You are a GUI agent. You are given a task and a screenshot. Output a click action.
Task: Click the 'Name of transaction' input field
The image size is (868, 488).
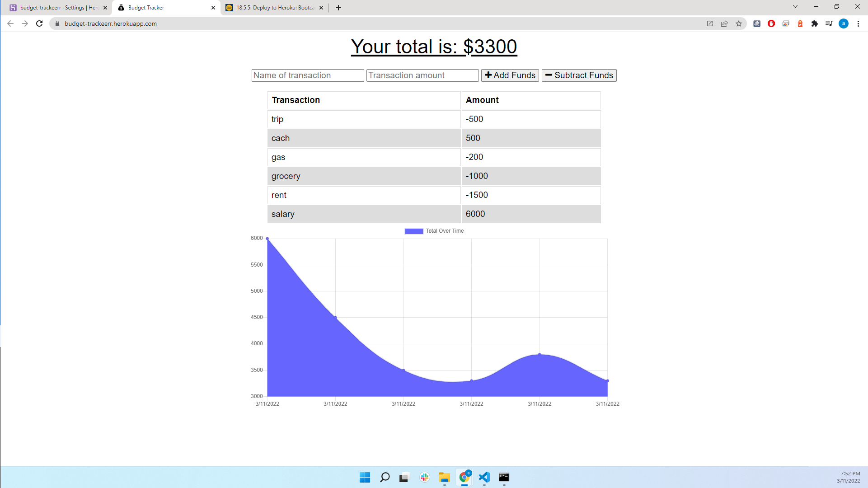tap(308, 75)
